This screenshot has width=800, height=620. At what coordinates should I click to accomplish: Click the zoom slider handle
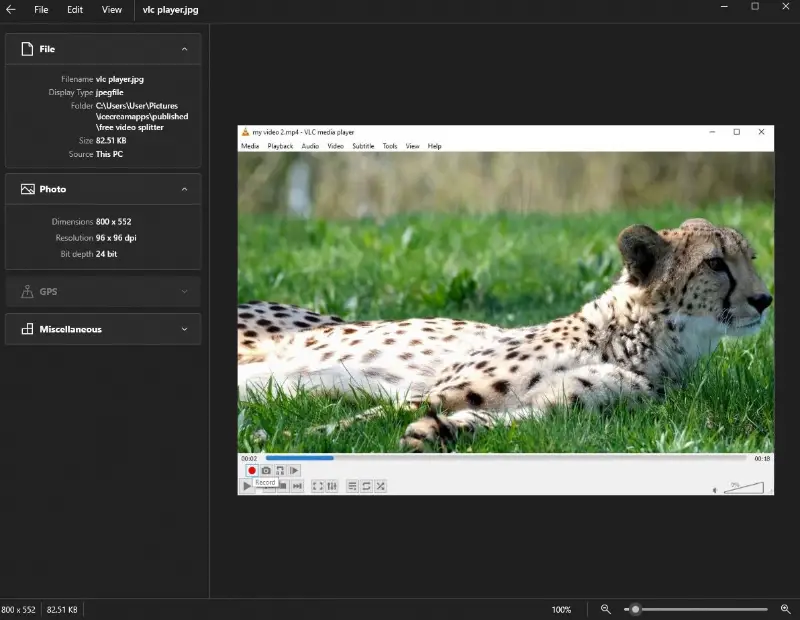coord(635,609)
